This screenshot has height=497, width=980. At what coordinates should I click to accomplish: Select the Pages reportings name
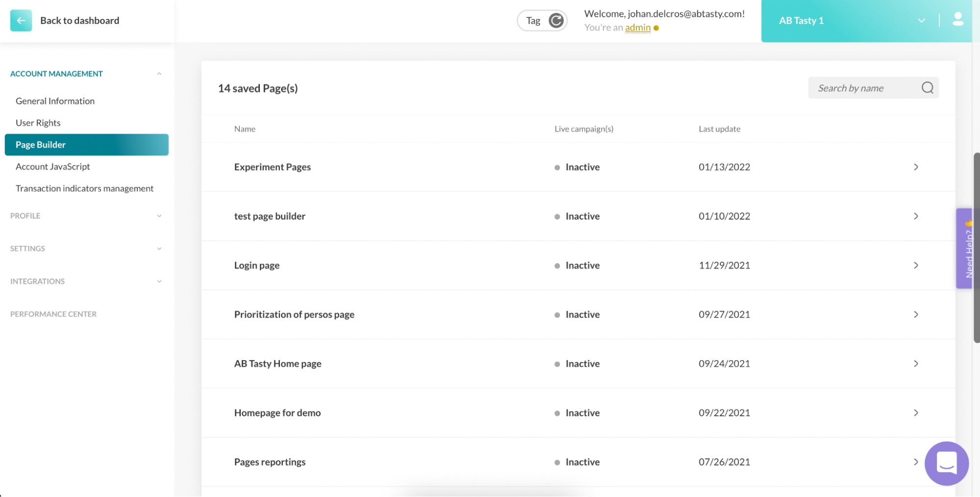coord(270,462)
